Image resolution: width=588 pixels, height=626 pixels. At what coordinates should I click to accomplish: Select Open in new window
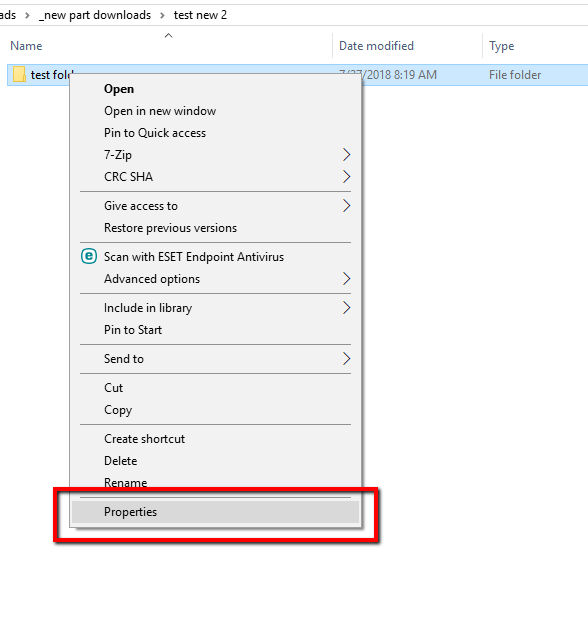(216, 111)
